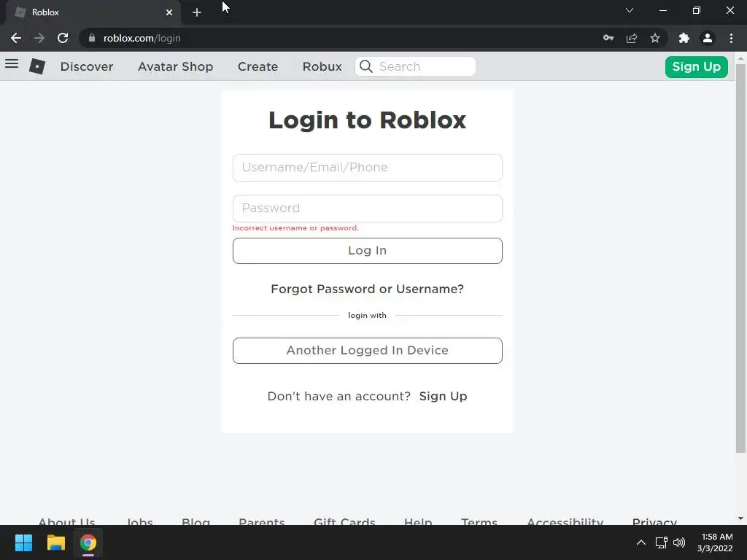Focus the Username/Email/Phone field
This screenshot has height=560, width=747.
[368, 168]
